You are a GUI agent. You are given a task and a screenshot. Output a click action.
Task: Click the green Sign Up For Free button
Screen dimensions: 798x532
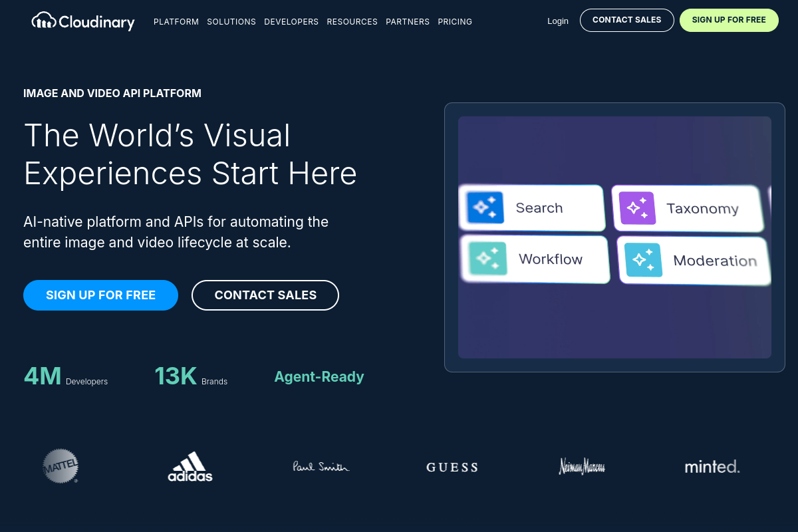tap(729, 20)
